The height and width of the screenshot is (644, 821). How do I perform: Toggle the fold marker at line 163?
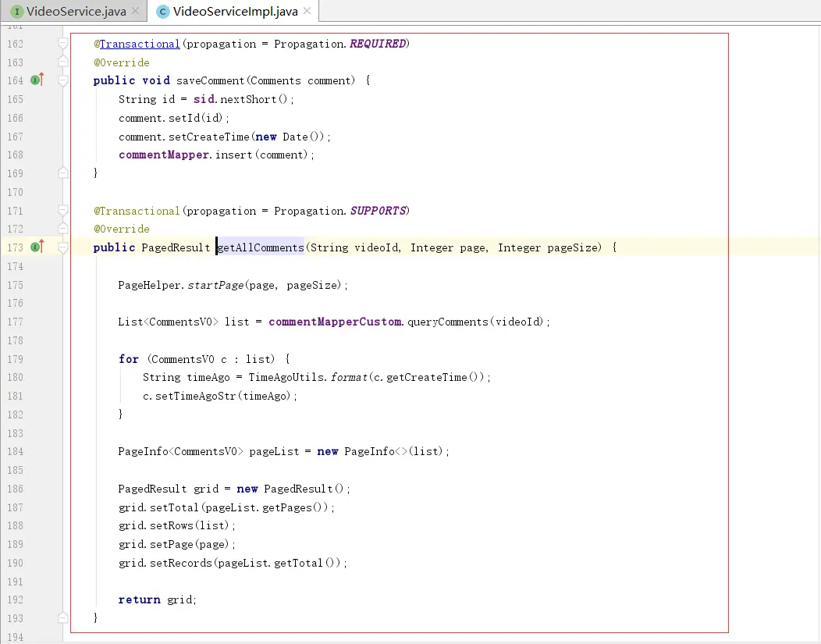point(63,62)
